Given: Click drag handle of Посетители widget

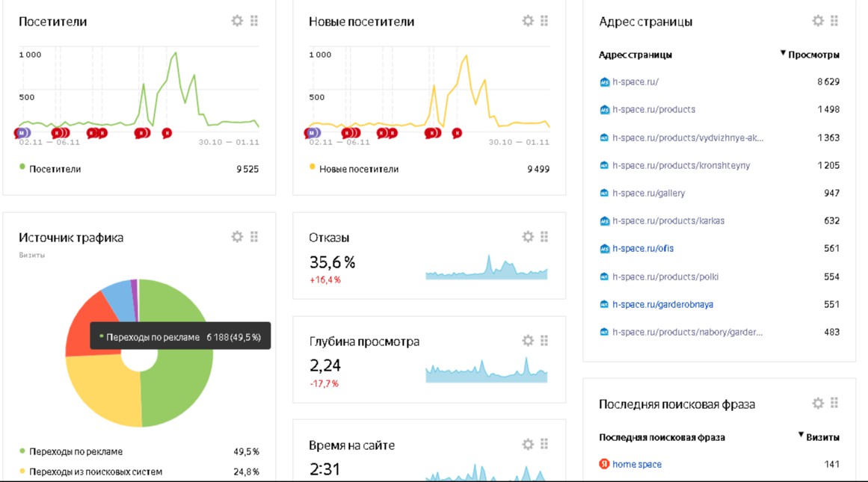Looking at the screenshot, I should [254, 21].
